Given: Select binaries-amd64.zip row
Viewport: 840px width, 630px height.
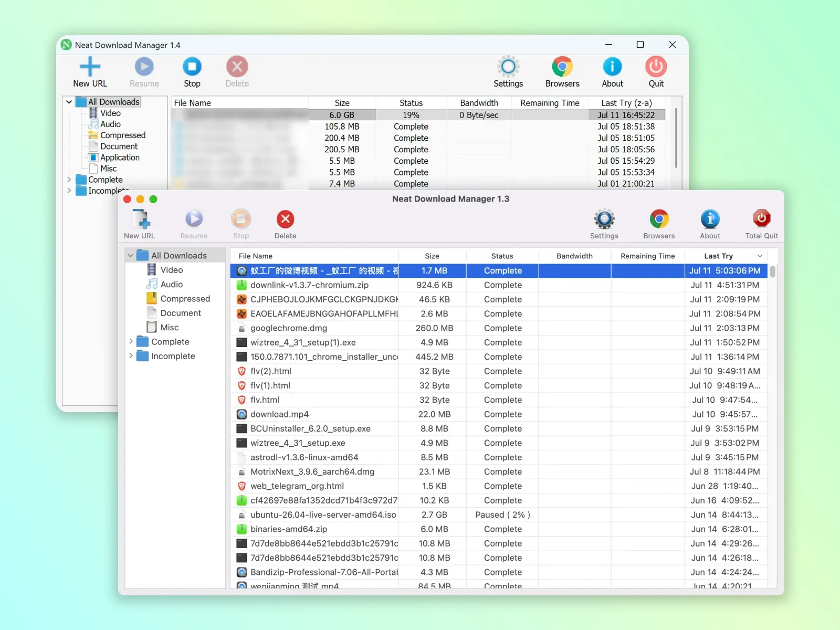Looking at the screenshot, I should [499, 529].
